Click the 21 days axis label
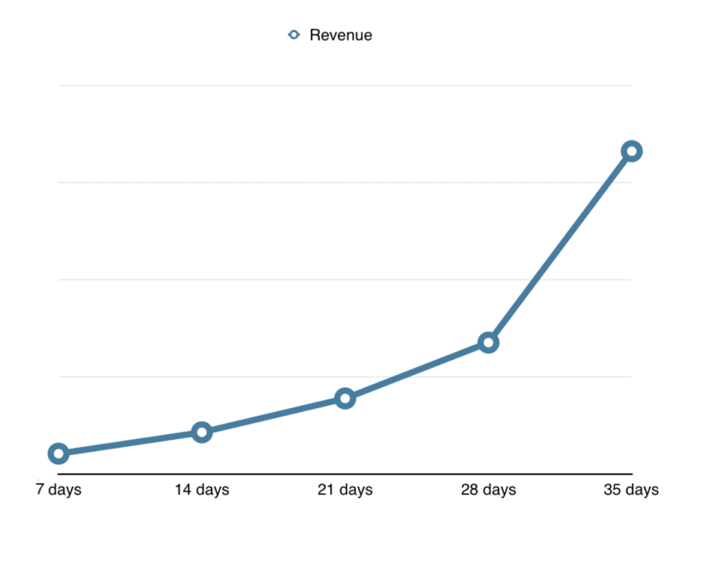 tap(345, 489)
